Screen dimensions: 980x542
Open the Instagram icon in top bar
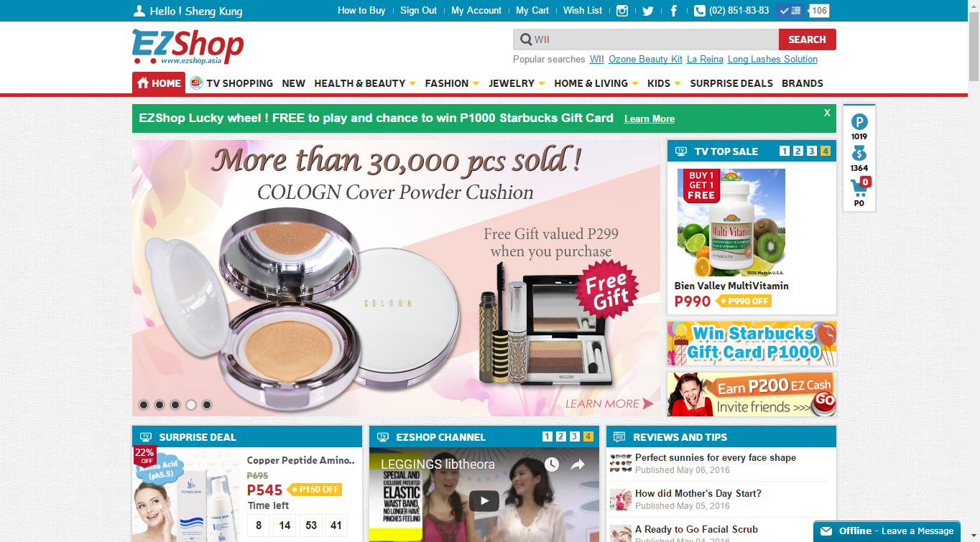pyautogui.click(x=622, y=11)
